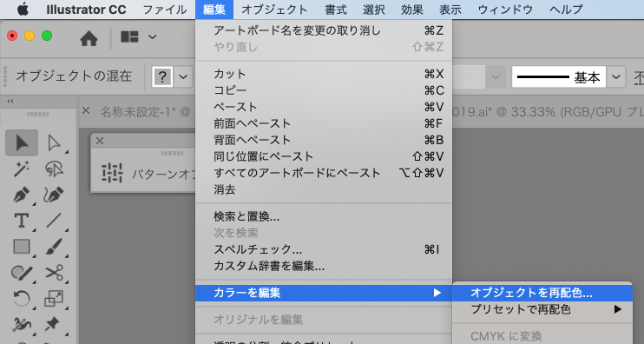Image resolution: width=644 pixels, height=344 pixels.
Task: Click the Pattern Options panel icon
Action: pos(112,173)
